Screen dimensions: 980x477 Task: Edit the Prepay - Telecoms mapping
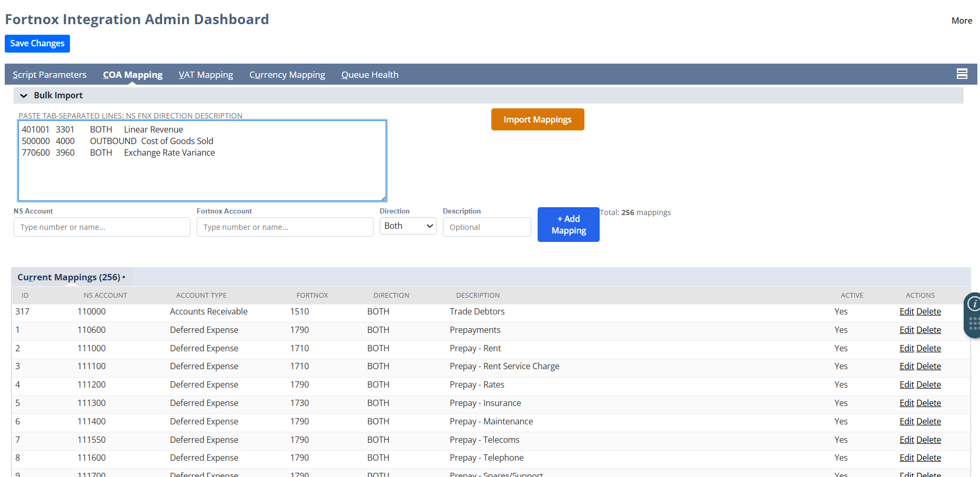[907, 440]
